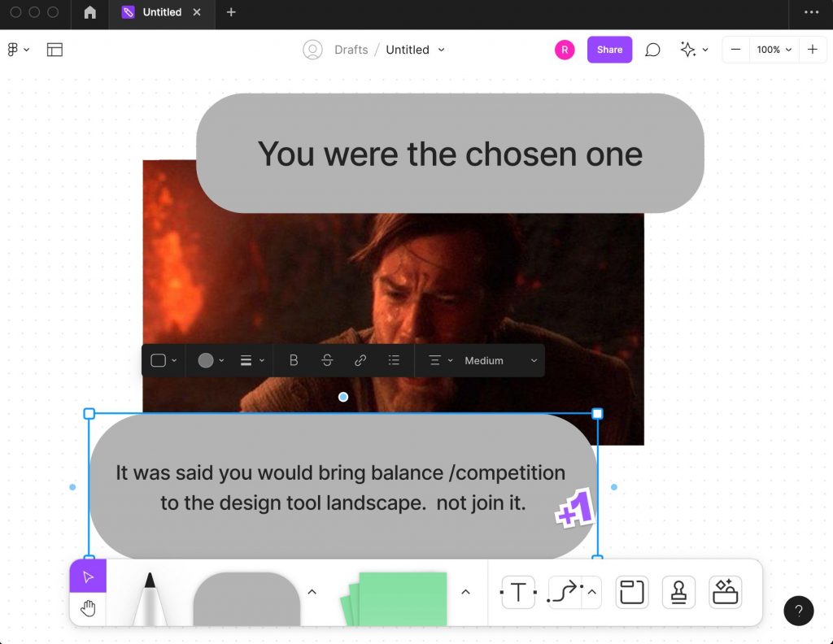Screen dimensions: 833x644
Task: Open the AI sparkle actions menu
Action: pyautogui.click(x=694, y=50)
